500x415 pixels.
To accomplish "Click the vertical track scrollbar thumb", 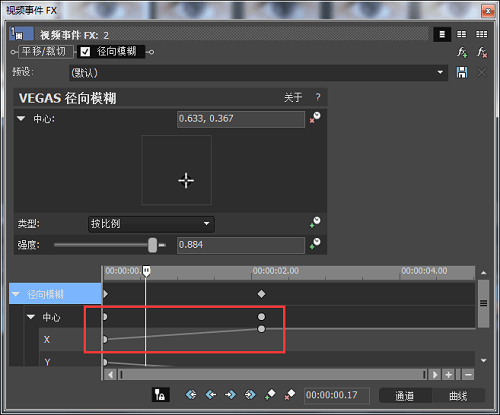I will click(483, 303).
